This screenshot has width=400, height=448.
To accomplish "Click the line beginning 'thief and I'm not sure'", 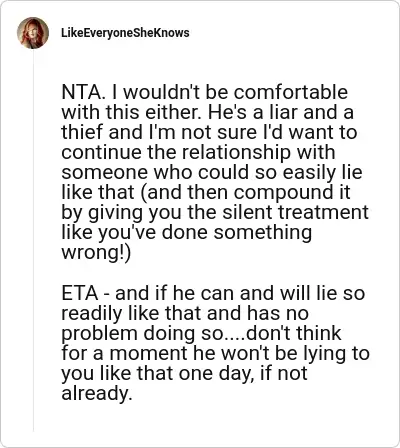I will pyautogui.click(x=209, y=132).
